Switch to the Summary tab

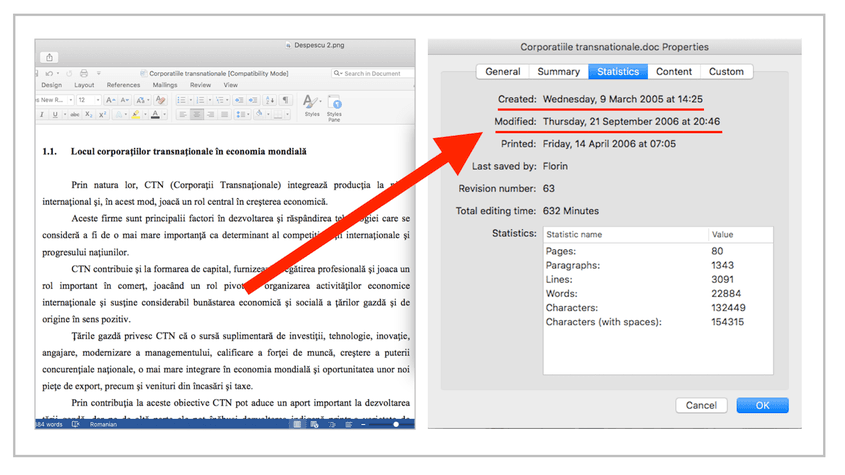tap(558, 71)
